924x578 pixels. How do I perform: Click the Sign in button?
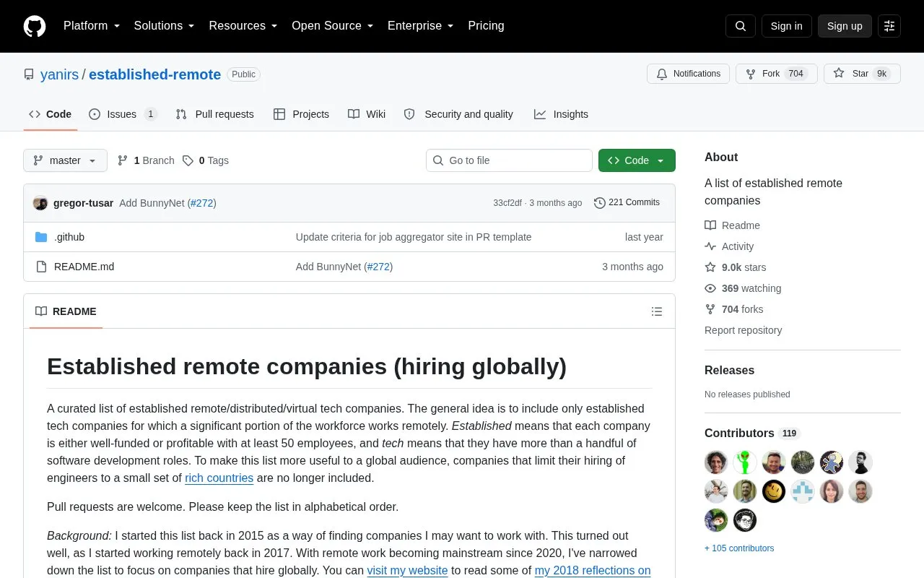click(x=786, y=26)
